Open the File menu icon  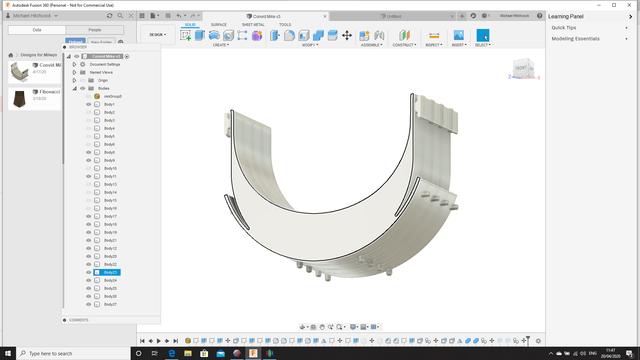pyautogui.click(x=153, y=16)
